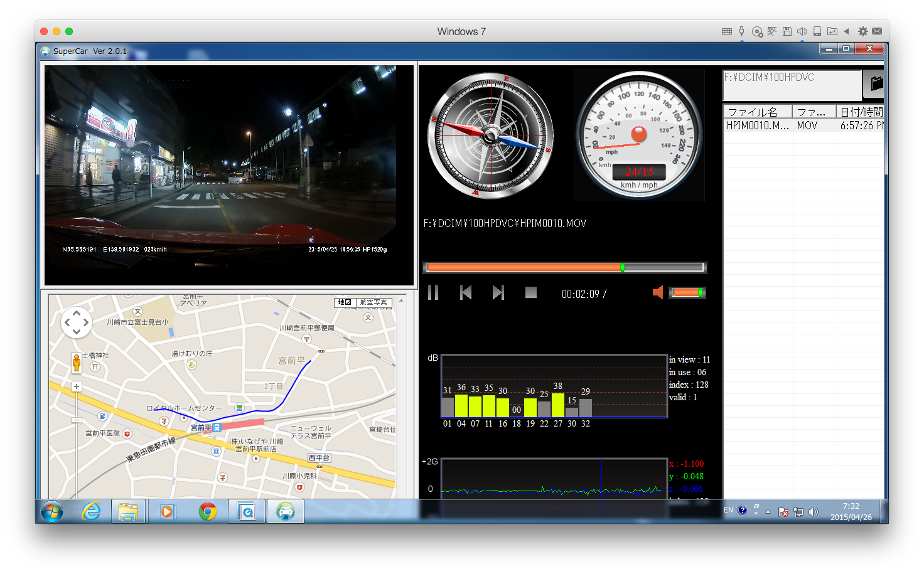Zoom out on the map with minus
The width and height of the screenshot is (924, 574).
click(77, 419)
